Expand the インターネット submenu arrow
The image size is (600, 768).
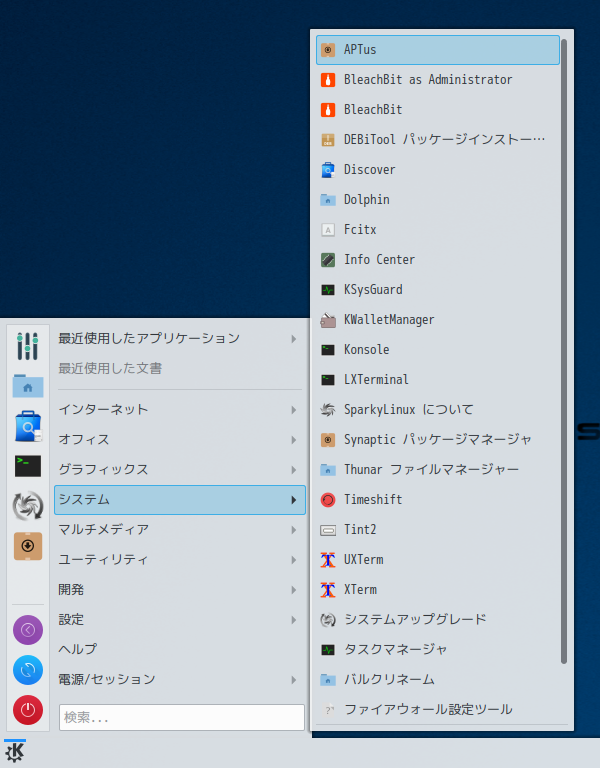(293, 410)
